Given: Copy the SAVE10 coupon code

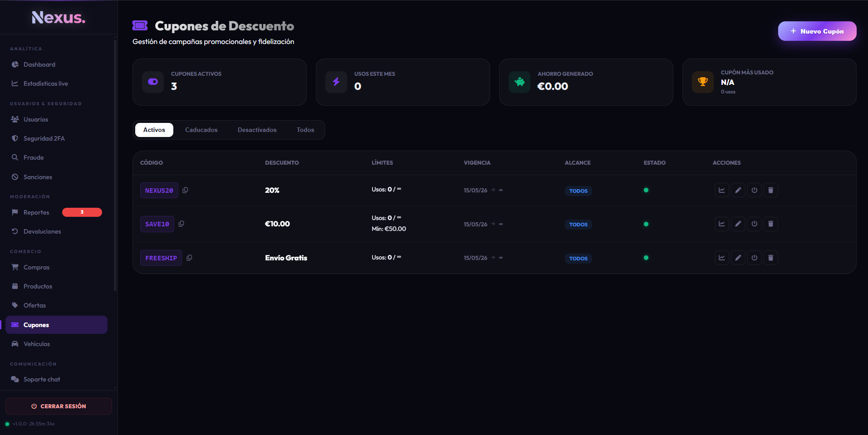Looking at the screenshot, I should [181, 224].
